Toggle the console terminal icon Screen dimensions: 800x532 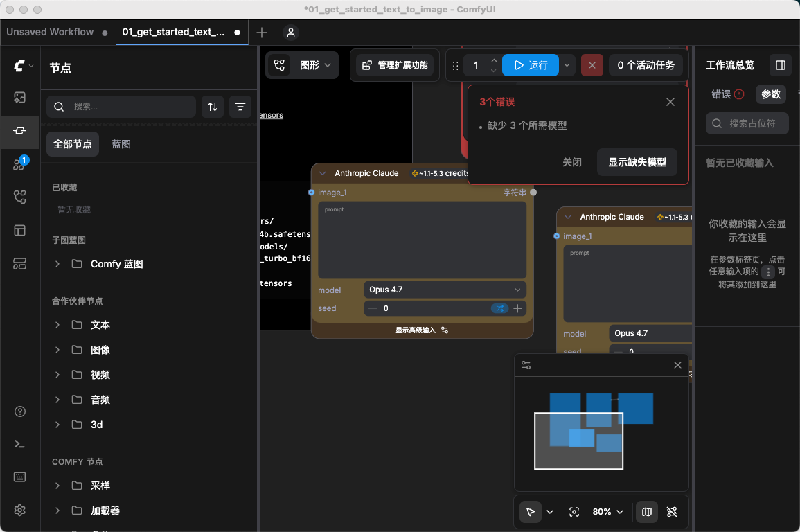[20, 444]
